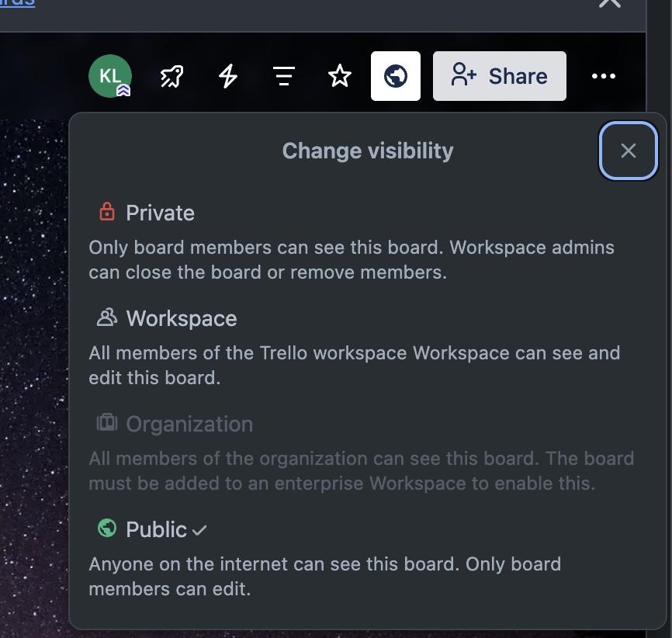Click the KL member avatar
The width and height of the screenshot is (672, 638).
(109, 76)
